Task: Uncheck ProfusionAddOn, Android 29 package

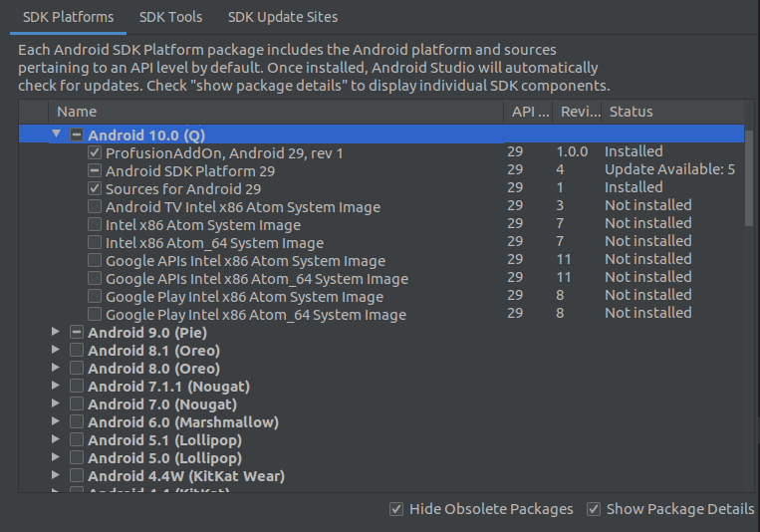Action: pyautogui.click(x=95, y=153)
